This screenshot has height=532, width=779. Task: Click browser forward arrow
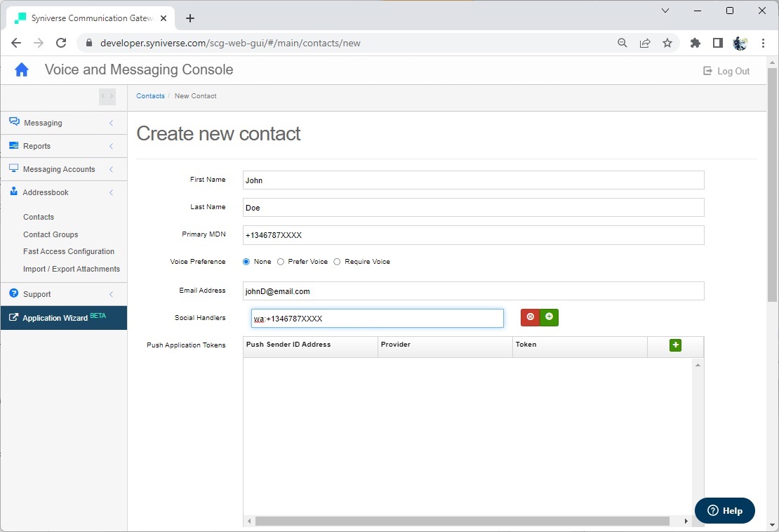pyautogui.click(x=39, y=43)
